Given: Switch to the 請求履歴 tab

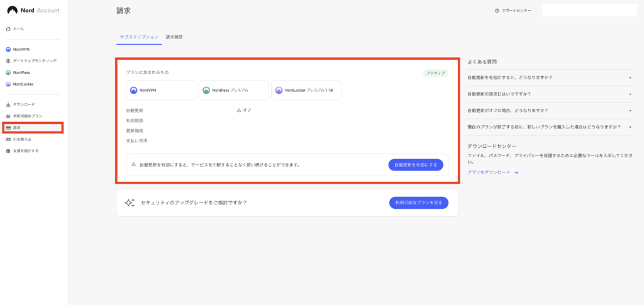Looking at the screenshot, I should [174, 37].
